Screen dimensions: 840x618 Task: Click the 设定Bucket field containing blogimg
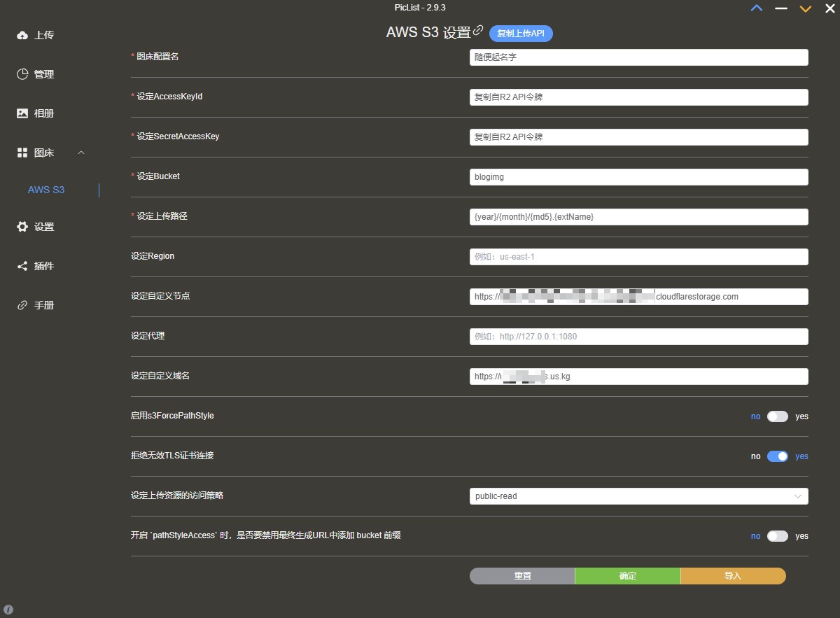(639, 177)
